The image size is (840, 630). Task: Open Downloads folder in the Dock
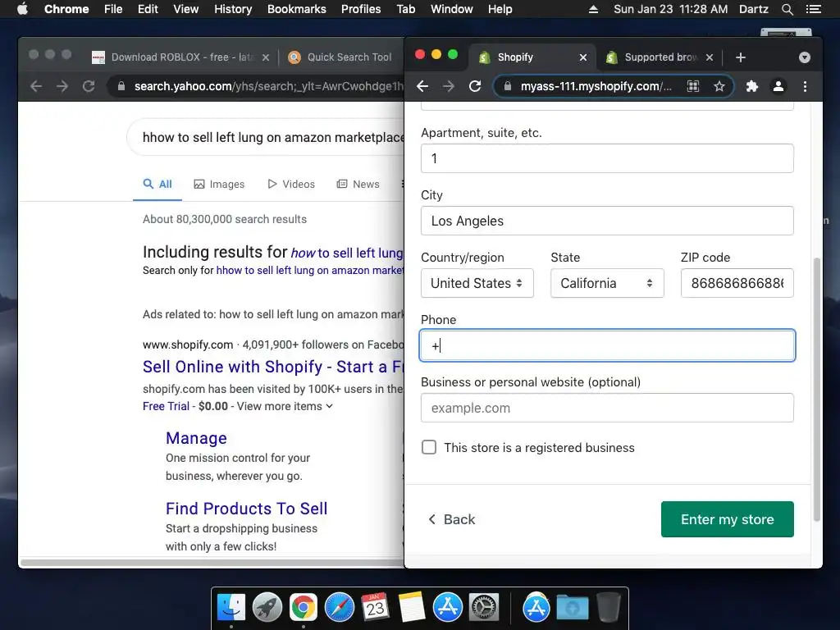(x=572, y=608)
